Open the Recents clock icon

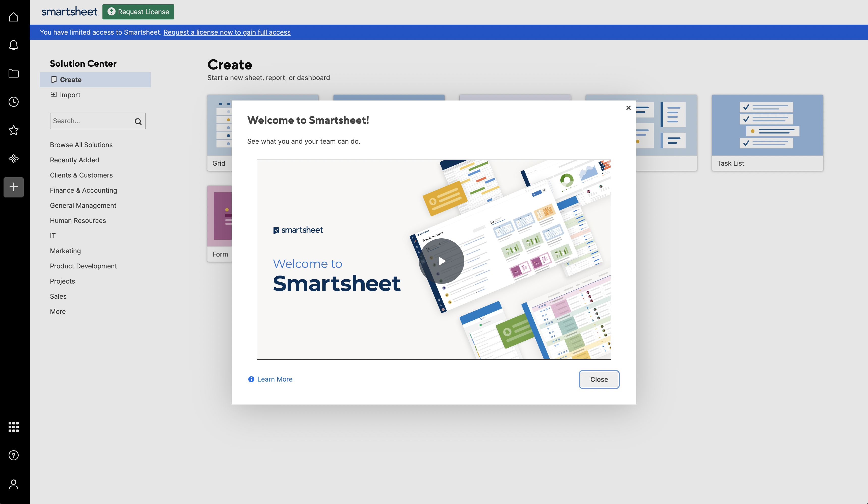(13, 102)
